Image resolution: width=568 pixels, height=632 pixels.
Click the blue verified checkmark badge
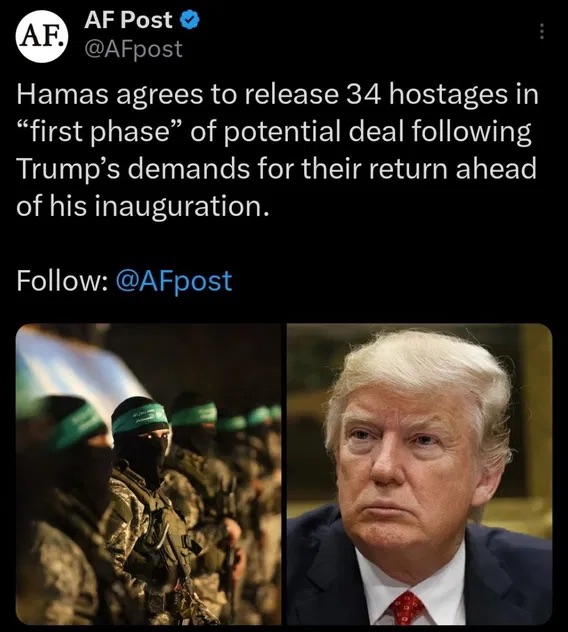point(189,21)
